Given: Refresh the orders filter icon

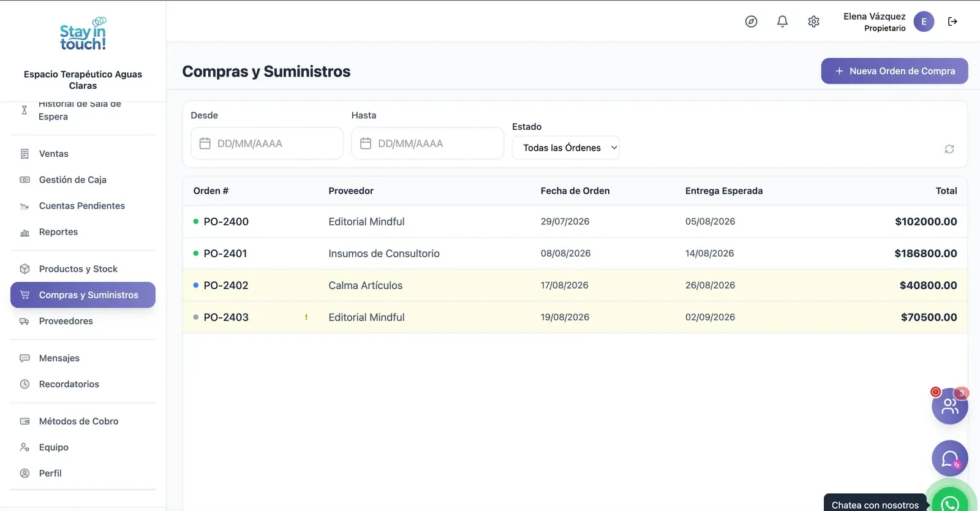Looking at the screenshot, I should 949,149.
